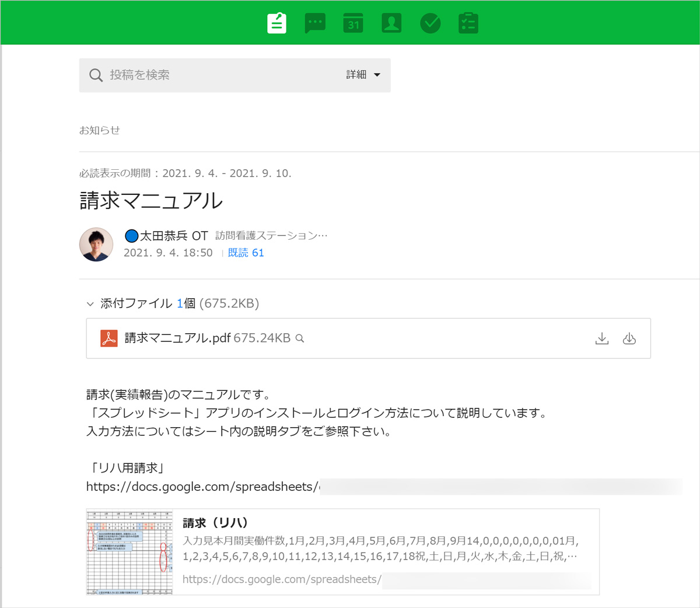This screenshot has height=608, width=700.
Task: Open the board notes icon in top bar
Action: coord(276,23)
